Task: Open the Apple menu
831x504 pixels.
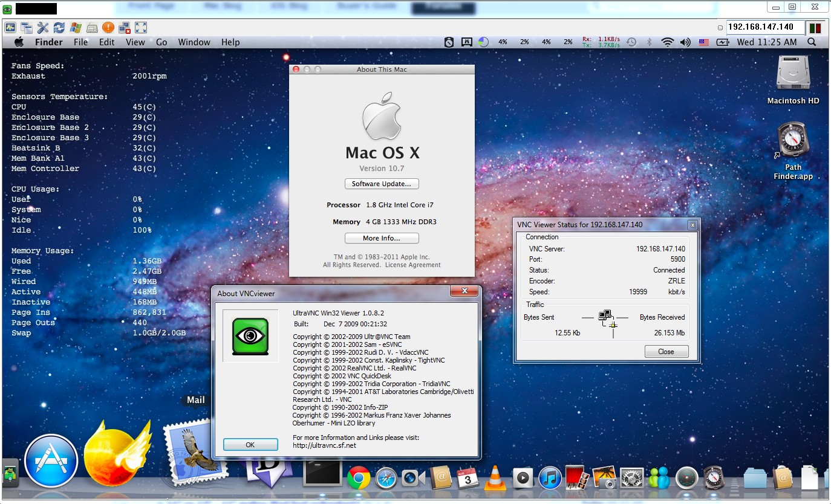Action: 19,42
